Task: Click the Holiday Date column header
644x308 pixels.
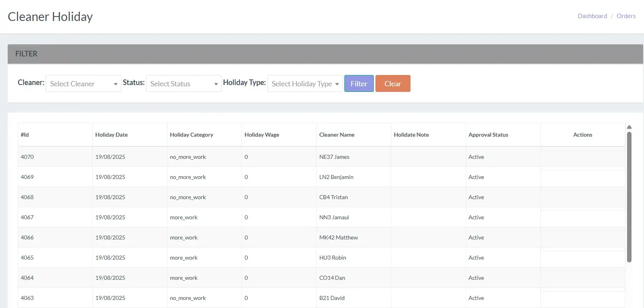Action: click(111, 135)
